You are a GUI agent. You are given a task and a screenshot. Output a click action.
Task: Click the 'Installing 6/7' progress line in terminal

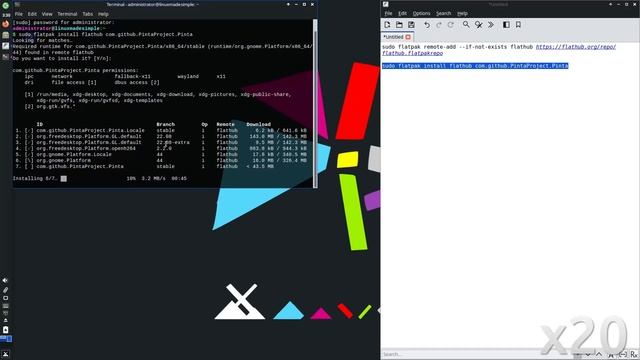[100, 178]
